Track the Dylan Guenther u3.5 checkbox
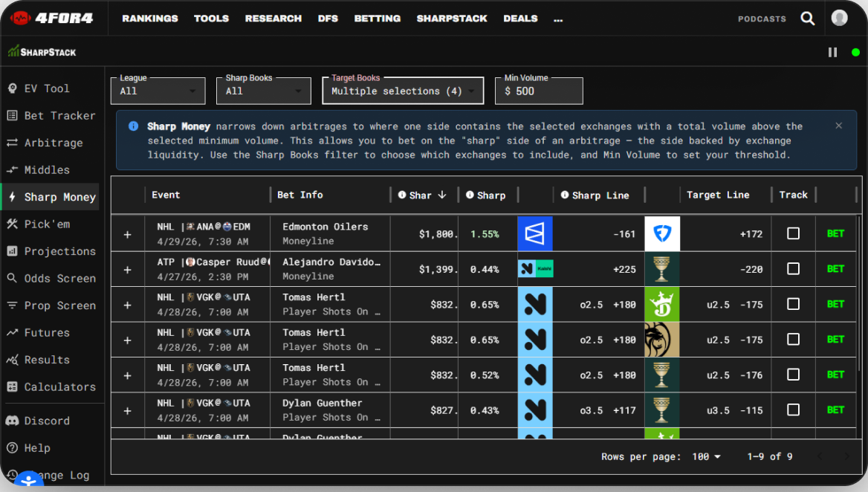 point(793,410)
